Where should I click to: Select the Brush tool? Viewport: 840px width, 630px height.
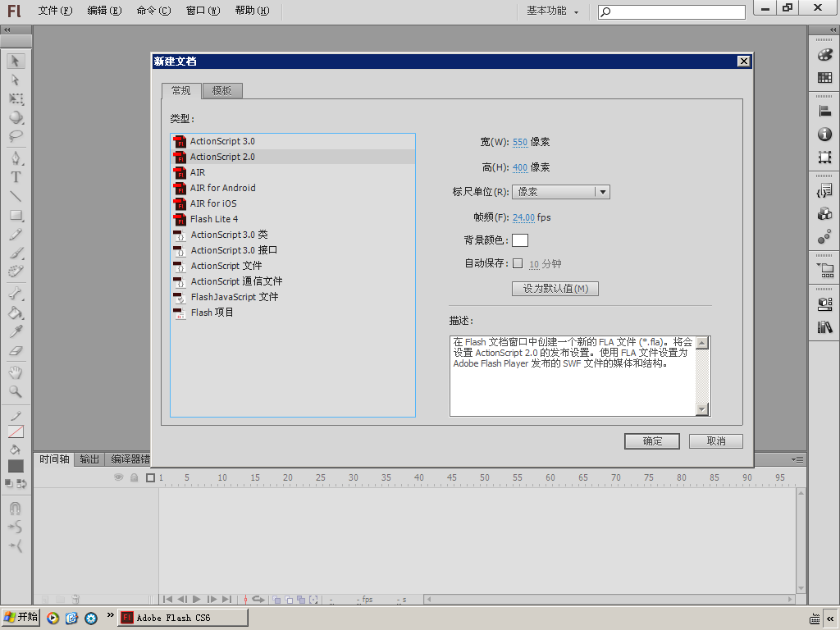16,253
